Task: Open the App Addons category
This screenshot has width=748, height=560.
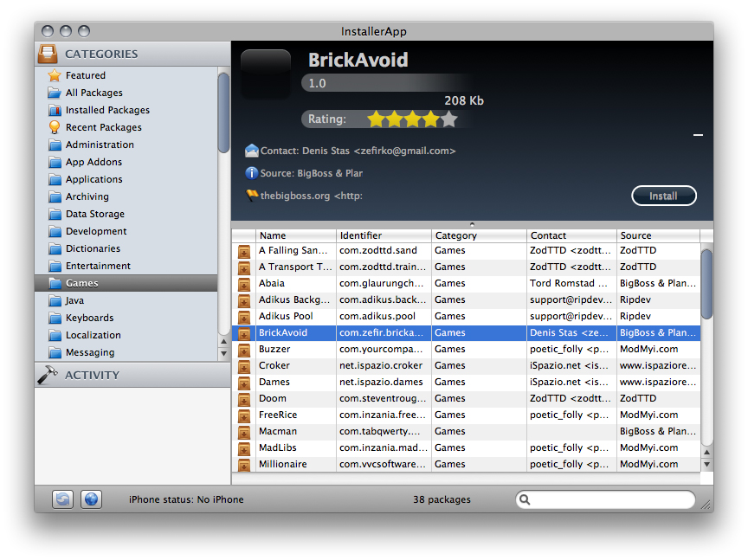Action: tap(126, 162)
